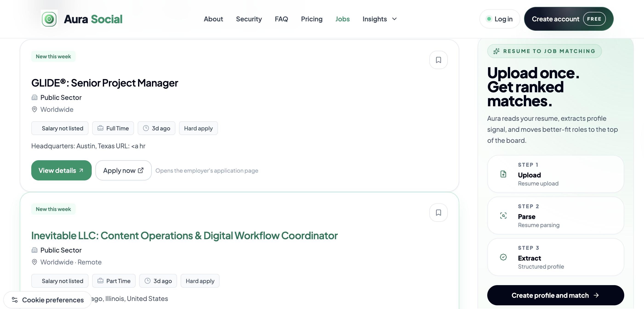Click View details for the GLIDE job

(61, 170)
